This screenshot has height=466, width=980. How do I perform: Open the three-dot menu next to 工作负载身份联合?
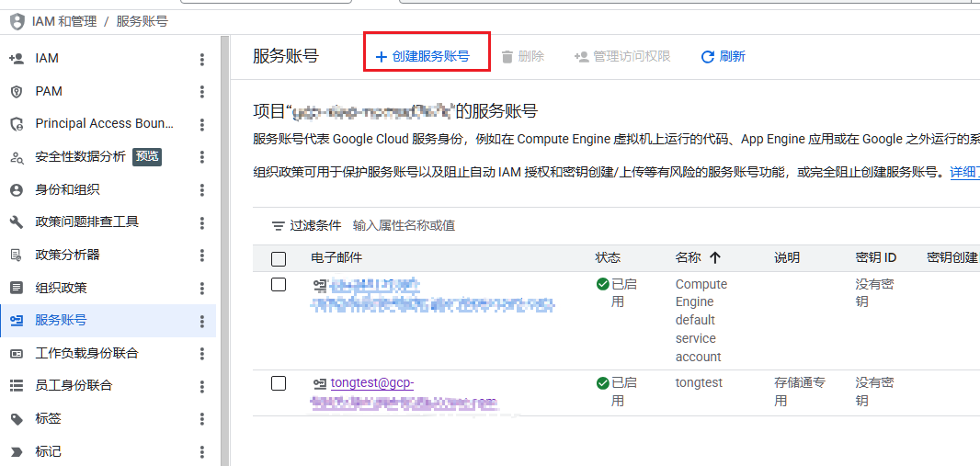point(202,354)
